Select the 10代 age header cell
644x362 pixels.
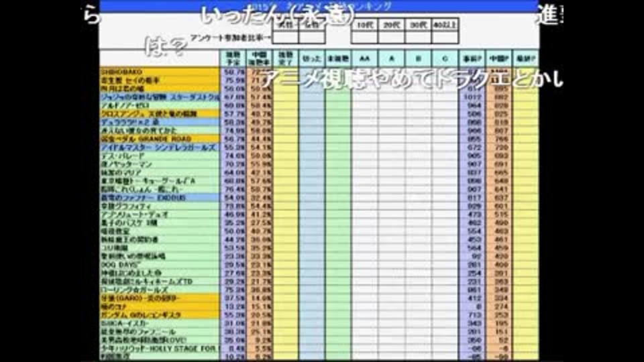[364, 25]
